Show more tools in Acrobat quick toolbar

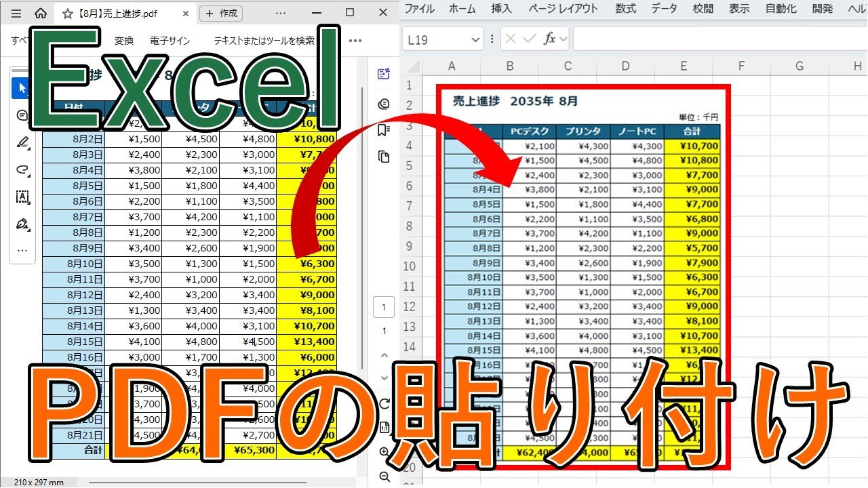[x=22, y=250]
